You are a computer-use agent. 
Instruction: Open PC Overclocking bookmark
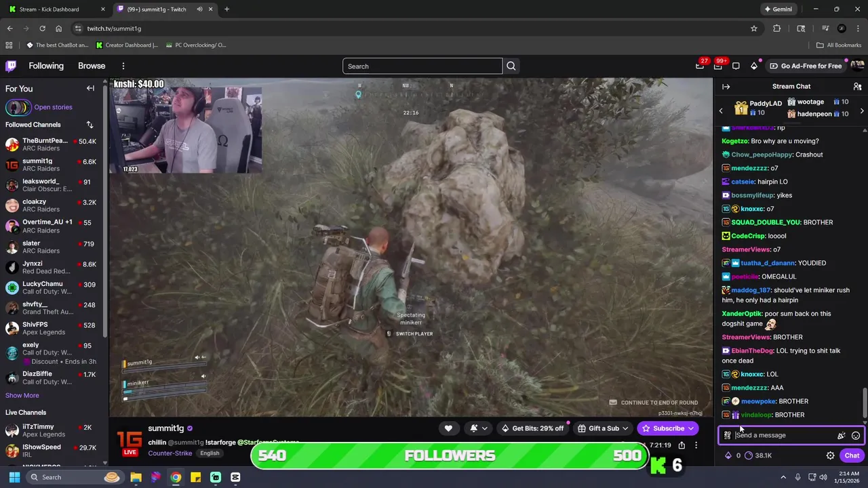click(195, 45)
